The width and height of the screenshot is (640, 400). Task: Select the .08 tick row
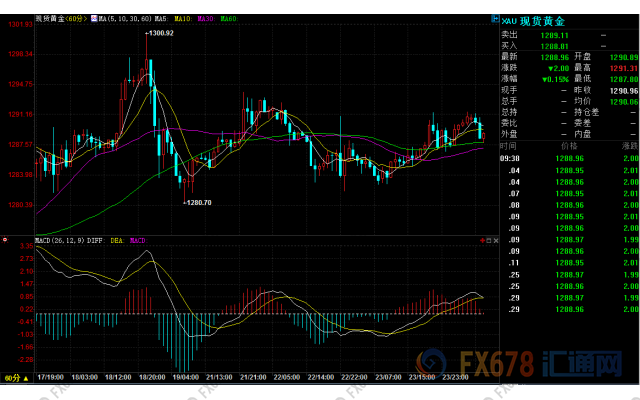569,205
